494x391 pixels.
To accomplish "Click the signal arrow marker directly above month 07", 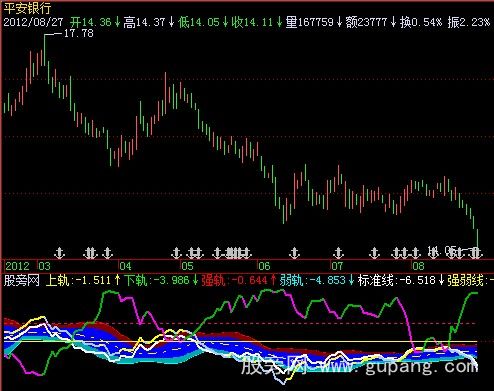I will coord(338,253).
